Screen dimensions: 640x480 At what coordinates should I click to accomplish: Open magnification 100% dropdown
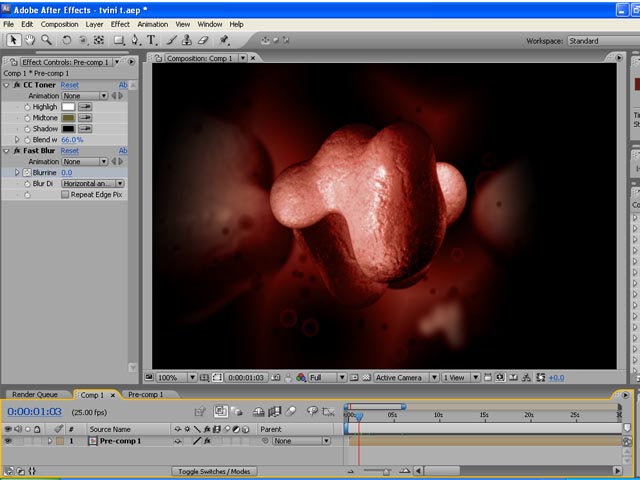coord(176,378)
